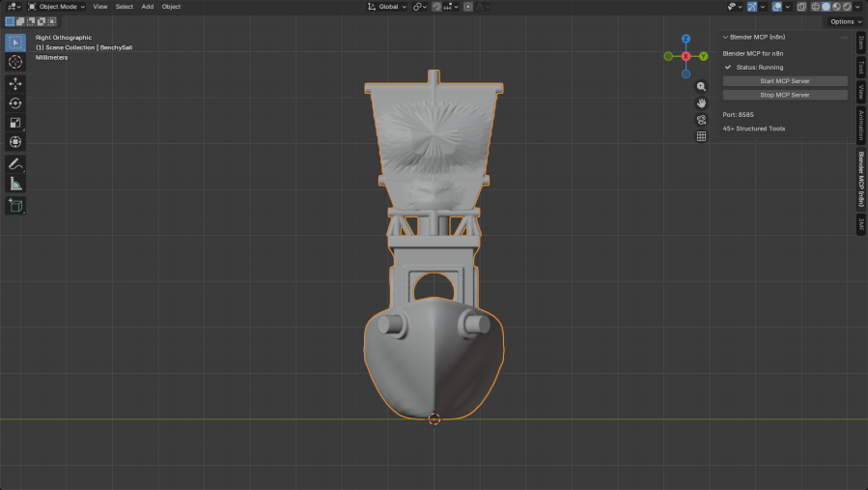
Task: Open the gizmo options dropdown arrow
Action: click(x=763, y=7)
